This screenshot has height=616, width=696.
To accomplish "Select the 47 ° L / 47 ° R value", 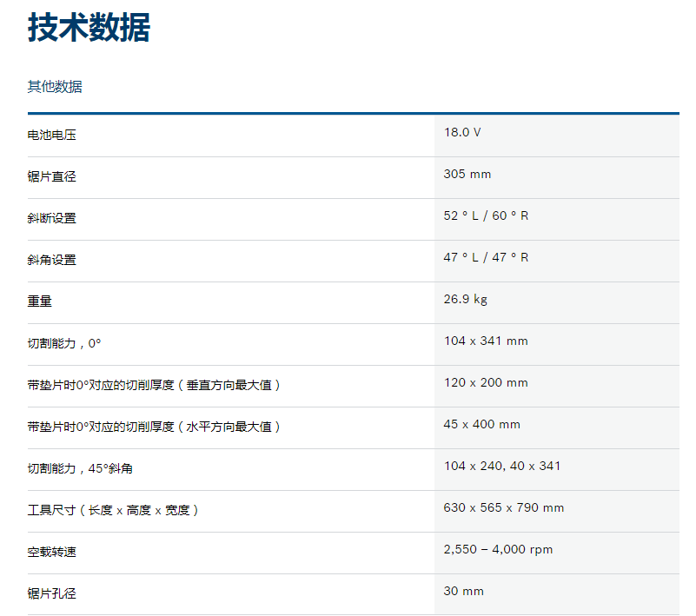I will coord(486,257).
